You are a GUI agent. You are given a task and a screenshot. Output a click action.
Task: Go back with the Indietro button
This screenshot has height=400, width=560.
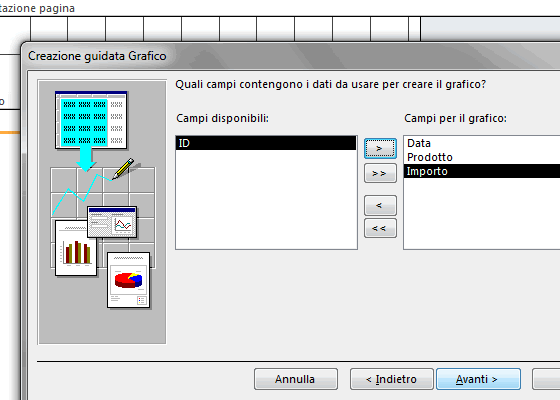click(x=392, y=379)
